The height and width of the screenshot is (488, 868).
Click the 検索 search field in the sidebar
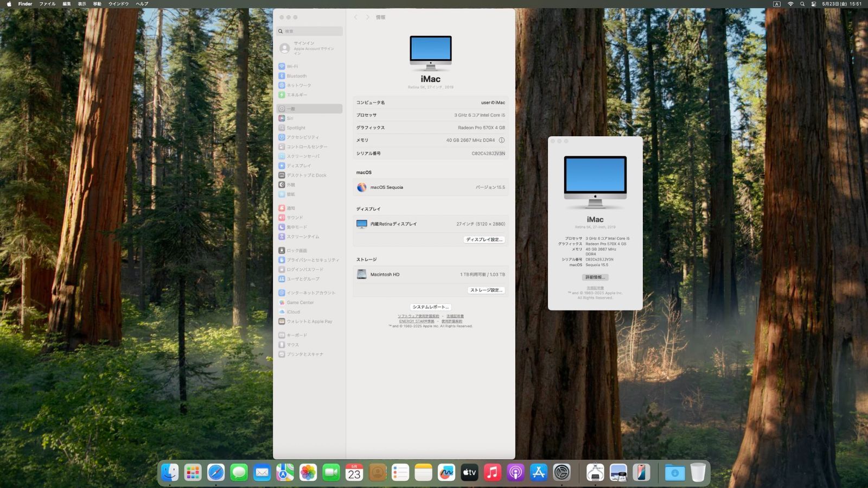pyautogui.click(x=309, y=31)
